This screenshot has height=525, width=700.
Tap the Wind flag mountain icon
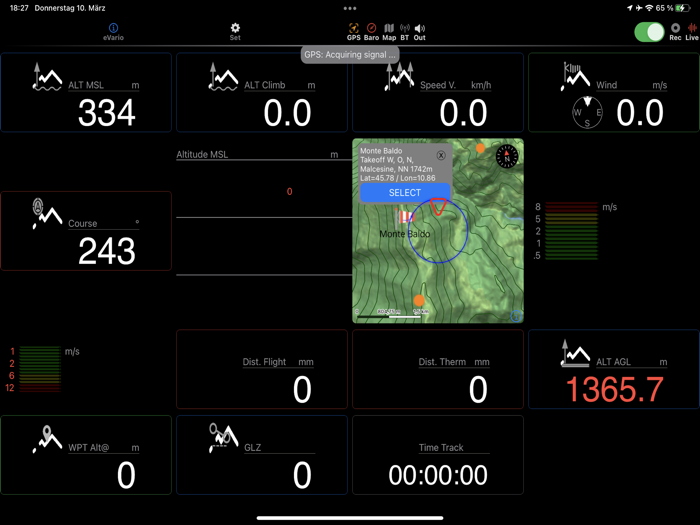tap(576, 77)
